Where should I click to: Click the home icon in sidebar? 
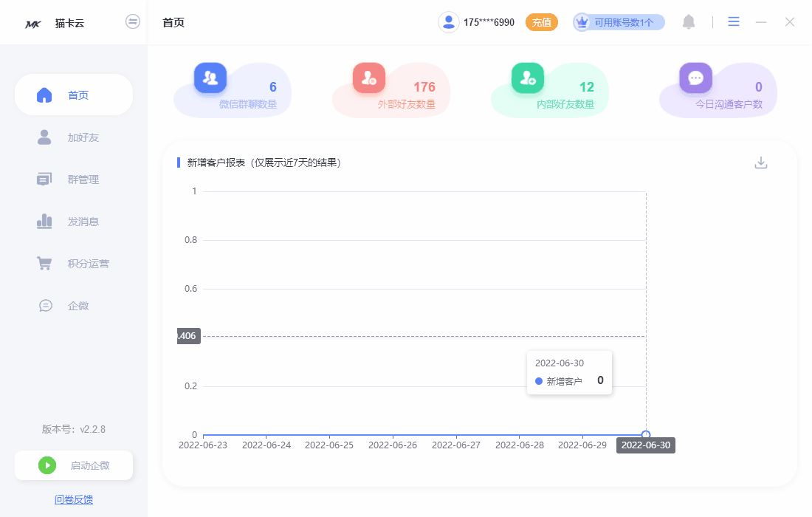44,95
